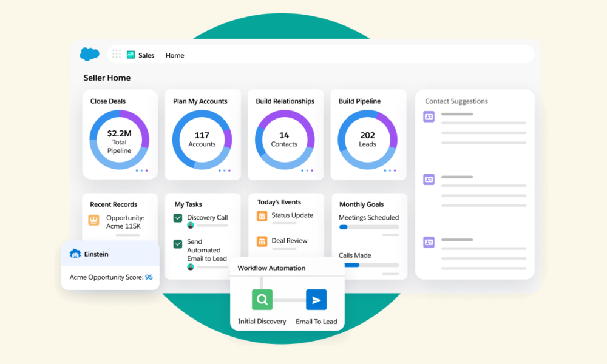Go to the Home tab
The width and height of the screenshot is (607, 364).
pyautogui.click(x=175, y=55)
